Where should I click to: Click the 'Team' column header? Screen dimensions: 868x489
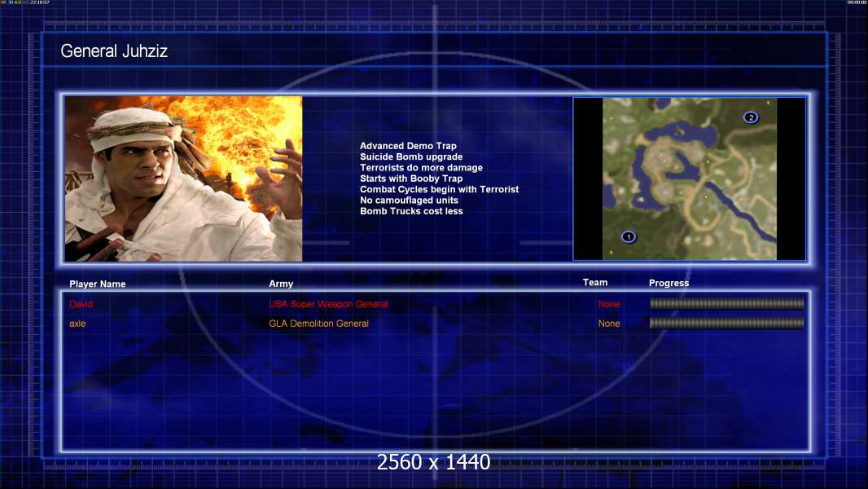(595, 283)
